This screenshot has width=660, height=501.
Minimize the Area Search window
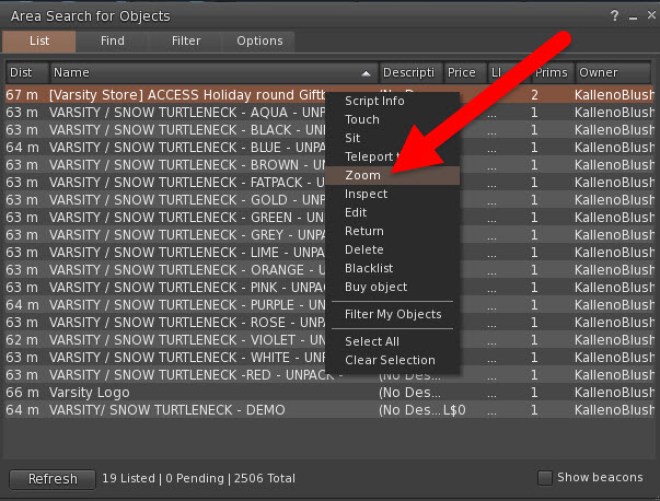(x=633, y=17)
